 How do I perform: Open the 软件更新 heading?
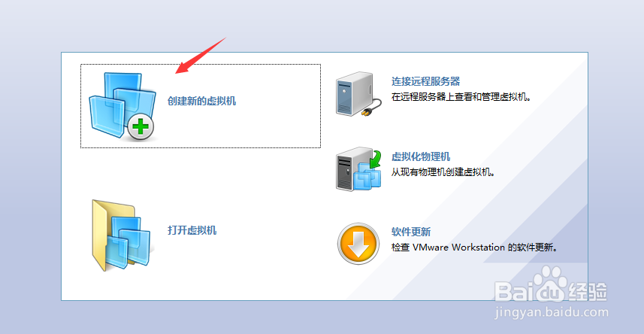(411, 232)
